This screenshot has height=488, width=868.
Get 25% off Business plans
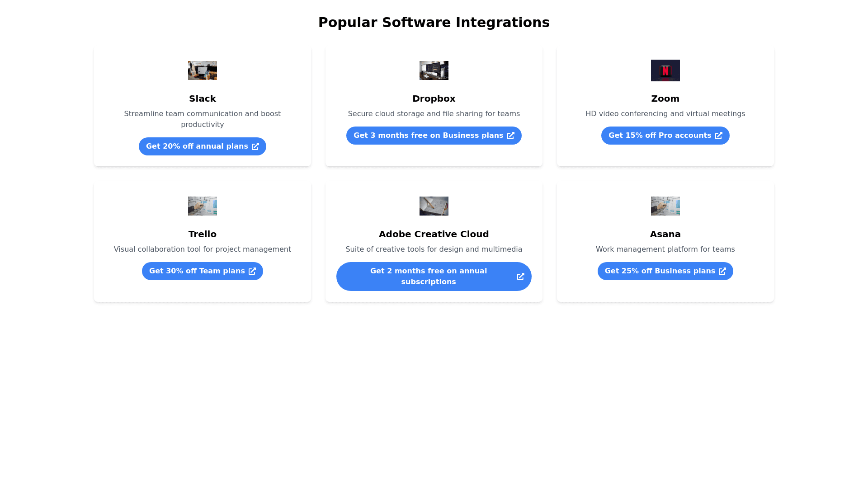(x=660, y=271)
